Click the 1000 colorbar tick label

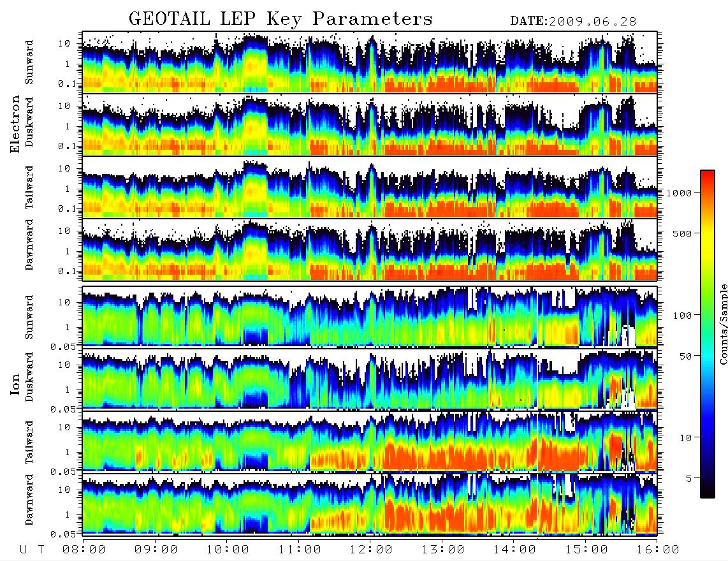pos(679,193)
